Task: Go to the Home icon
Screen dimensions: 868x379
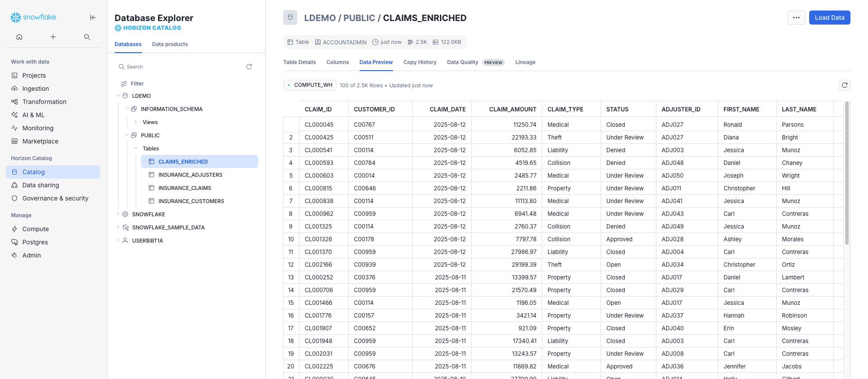Action: click(x=19, y=37)
